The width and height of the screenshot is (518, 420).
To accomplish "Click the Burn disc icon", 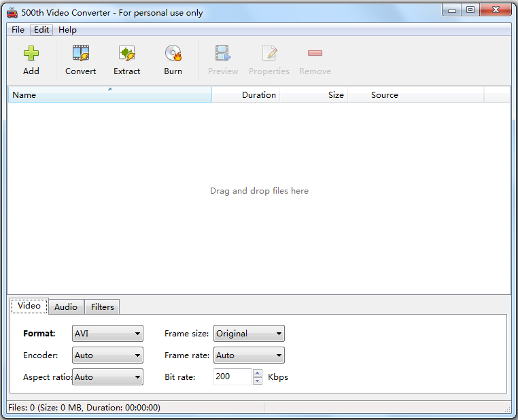I will point(173,54).
